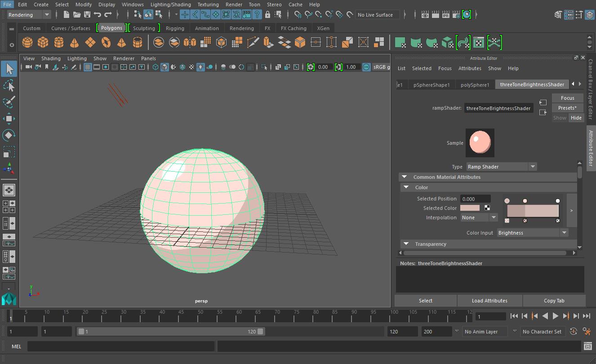Switch to the Rigging shelf tab
This screenshot has height=364, width=596.
tap(175, 28)
